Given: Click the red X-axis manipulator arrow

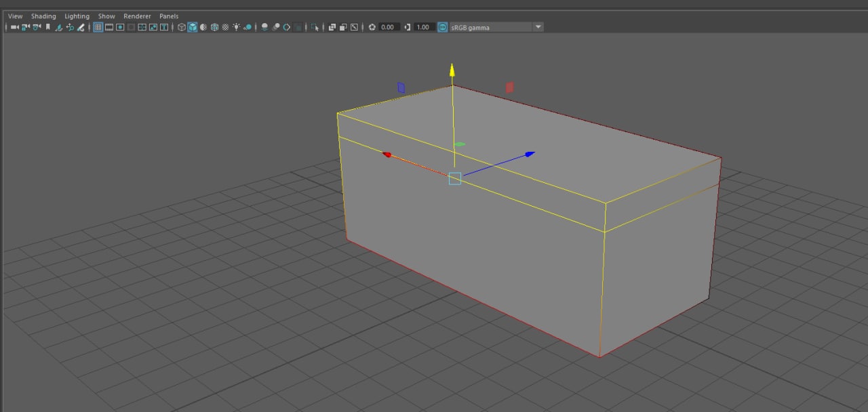Looking at the screenshot, I should pyautogui.click(x=387, y=154).
